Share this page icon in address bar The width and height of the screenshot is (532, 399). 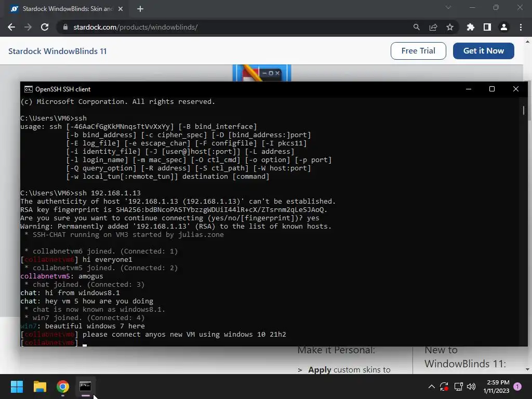tap(433, 27)
